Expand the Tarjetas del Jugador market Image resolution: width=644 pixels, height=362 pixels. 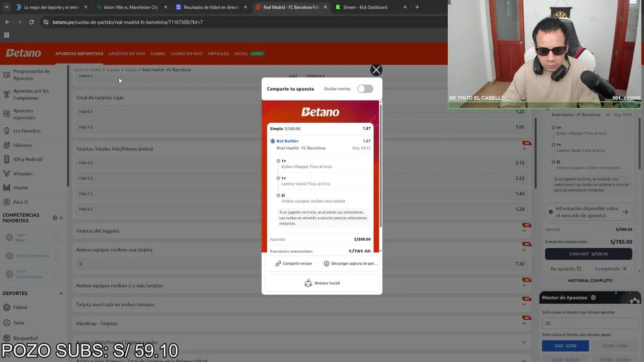coord(524,231)
